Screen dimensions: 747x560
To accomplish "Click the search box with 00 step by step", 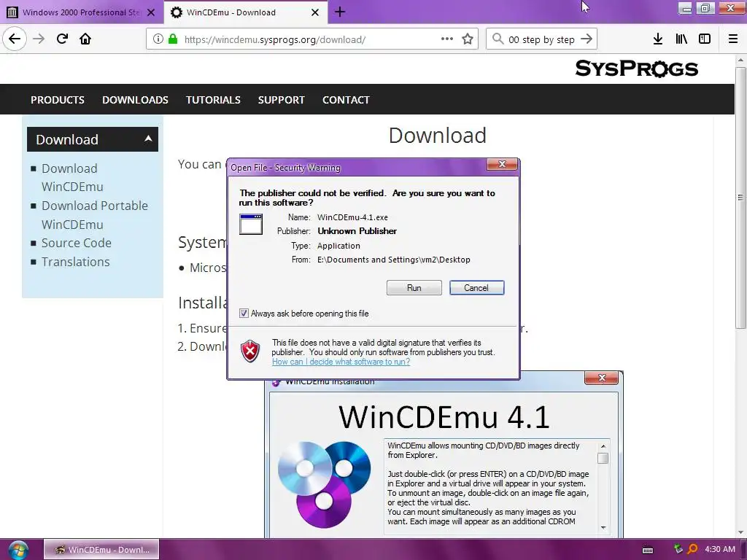I will tap(541, 39).
